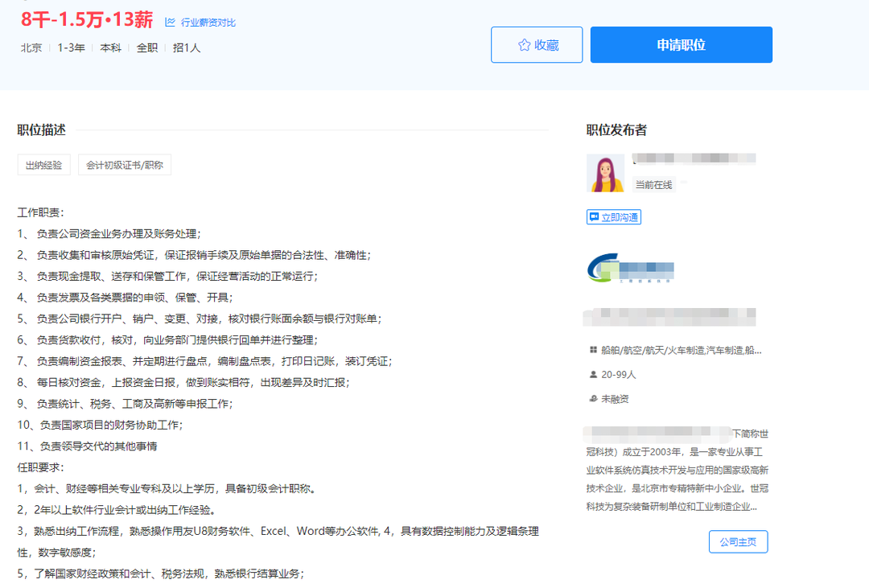This screenshot has height=588, width=869.
Task: Click the star icon in the 收藏 button
Action: [524, 45]
